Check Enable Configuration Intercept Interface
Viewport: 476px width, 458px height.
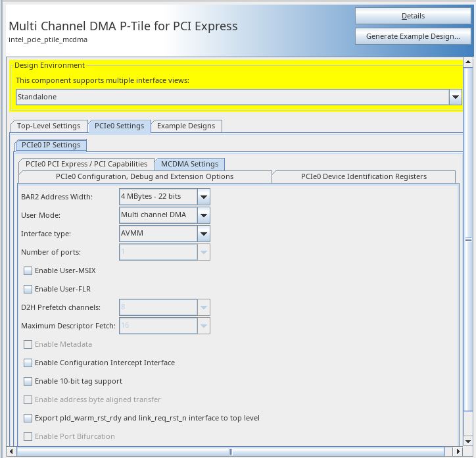pyautogui.click(x=28, y=363)
